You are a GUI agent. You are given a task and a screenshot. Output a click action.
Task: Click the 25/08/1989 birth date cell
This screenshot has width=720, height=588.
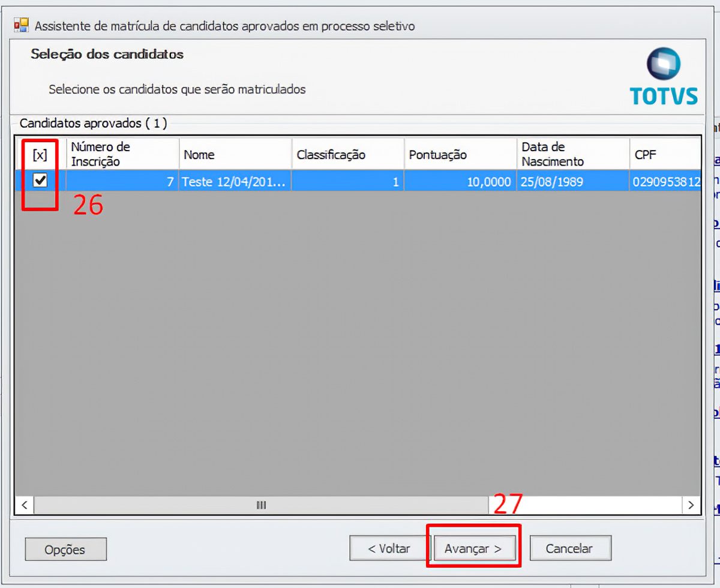(x=572, y=182)
